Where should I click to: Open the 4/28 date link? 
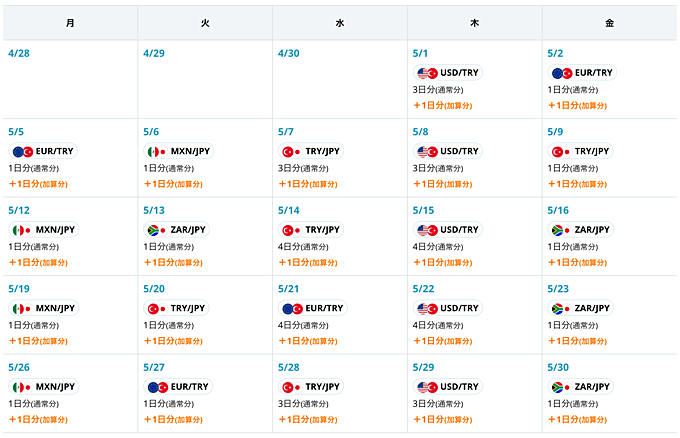(18, 52)
